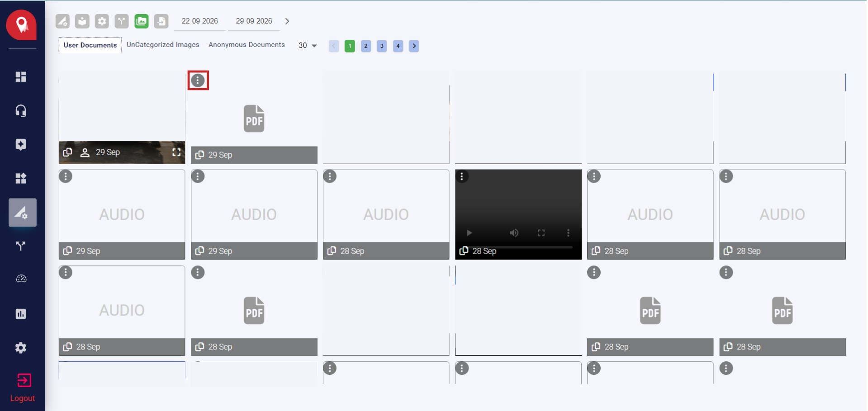868x411 pixels.
Task: Open the settings gear in sidebar
Action: (21, 348)
